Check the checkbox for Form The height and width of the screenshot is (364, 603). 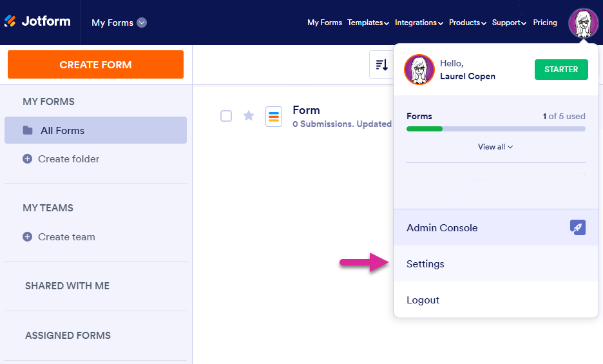coord(226,116)
